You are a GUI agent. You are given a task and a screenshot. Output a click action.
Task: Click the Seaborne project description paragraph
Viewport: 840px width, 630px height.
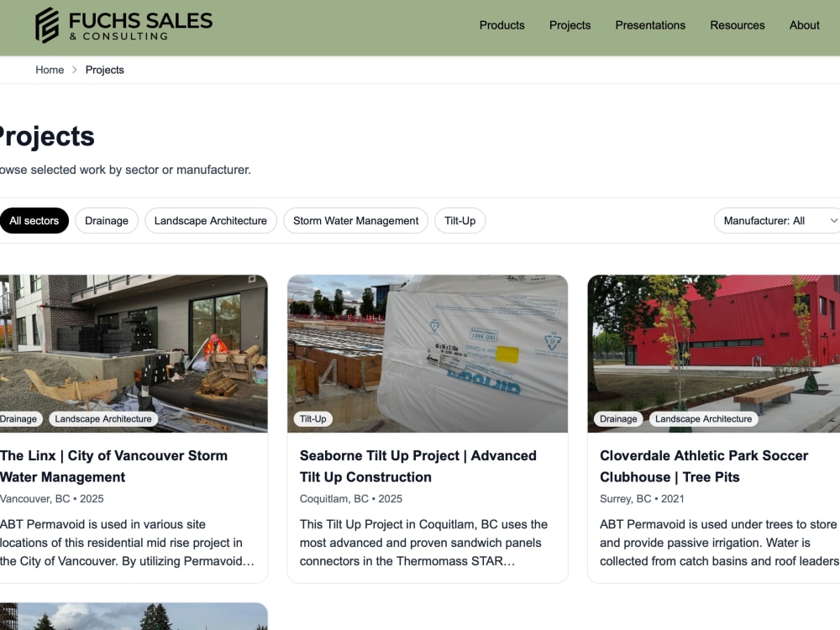(423, 543)
